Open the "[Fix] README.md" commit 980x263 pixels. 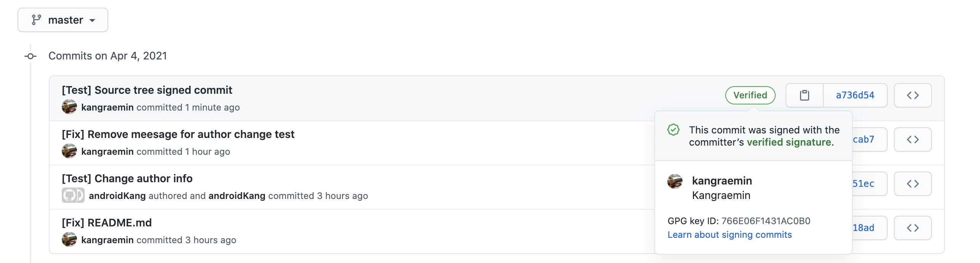pyautogui.click(x=107, y=223)
